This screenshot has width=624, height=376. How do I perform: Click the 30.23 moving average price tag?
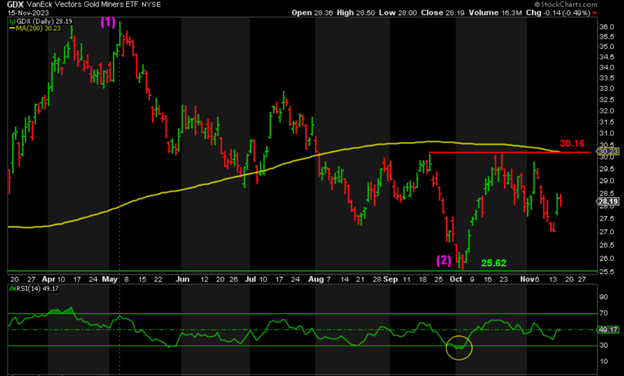[607, 151]
